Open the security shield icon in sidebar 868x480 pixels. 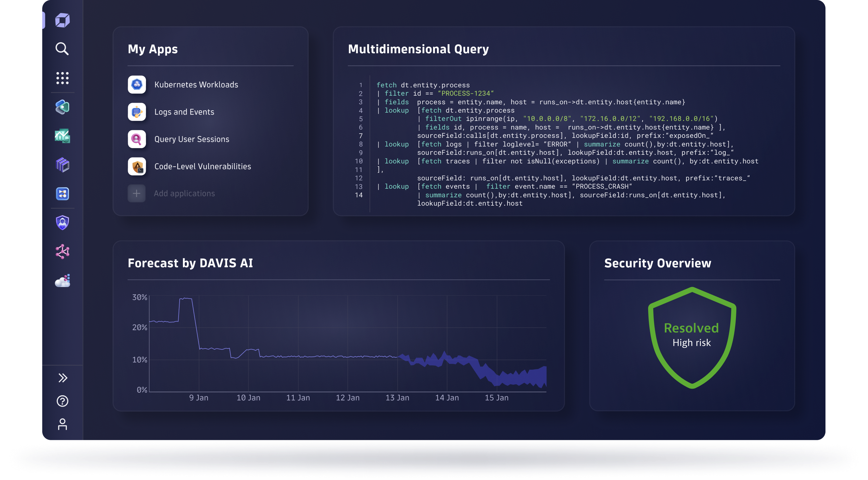tap(62, 222)
